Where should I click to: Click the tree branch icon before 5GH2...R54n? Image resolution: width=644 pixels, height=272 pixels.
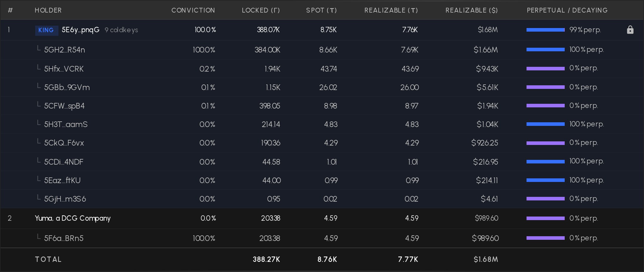38,49
